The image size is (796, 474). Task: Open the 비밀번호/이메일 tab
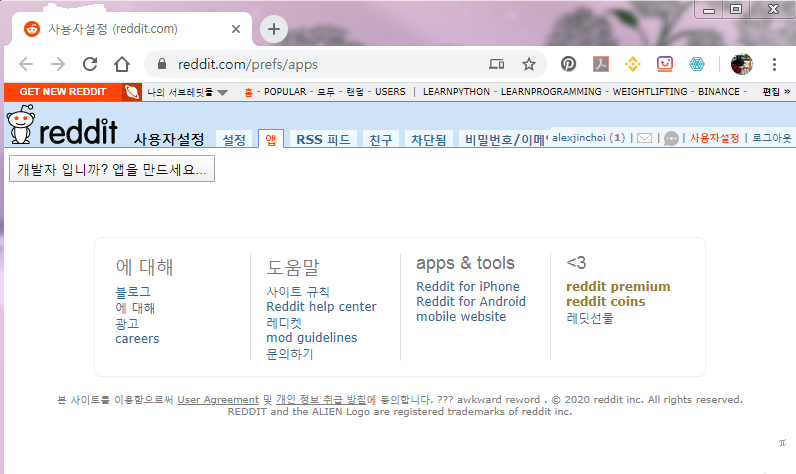tap(505, 140)
